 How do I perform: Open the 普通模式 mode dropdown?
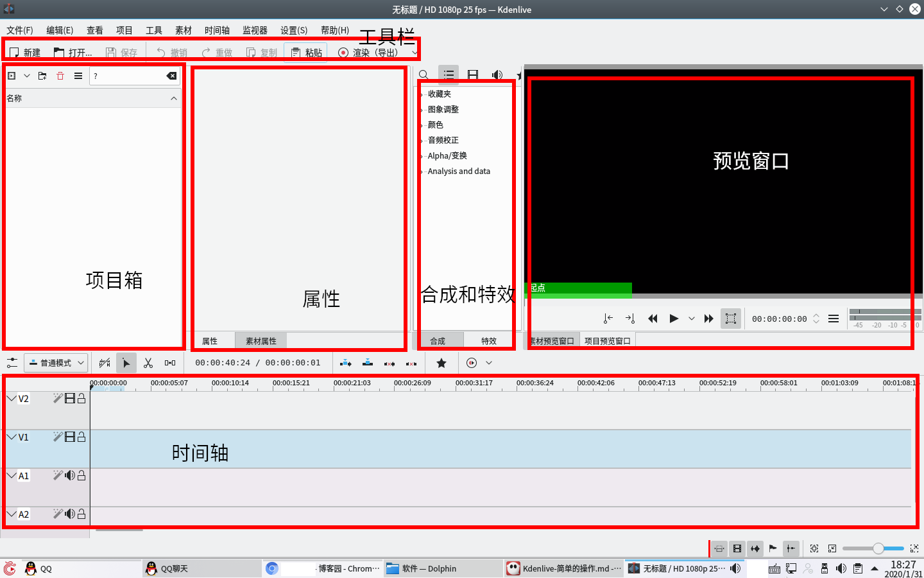click(56, 362)
